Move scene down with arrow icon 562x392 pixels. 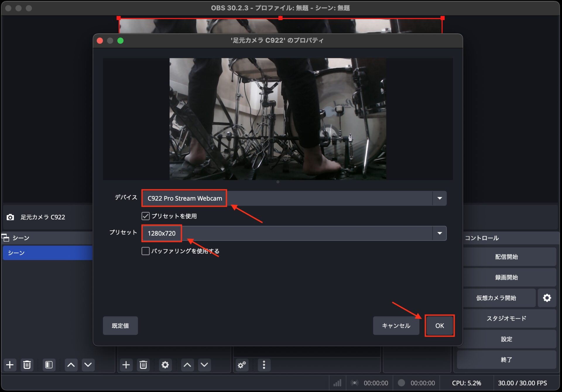click(88, 365)
